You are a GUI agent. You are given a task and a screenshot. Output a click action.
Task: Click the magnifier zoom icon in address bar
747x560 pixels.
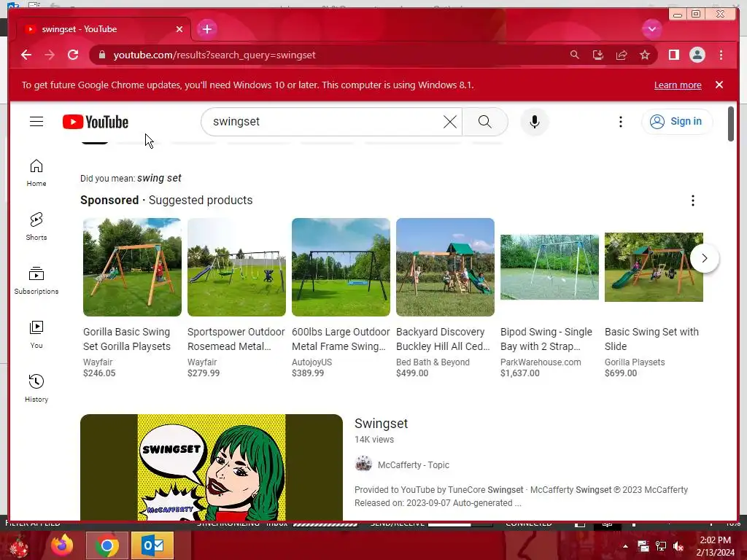coord(575,55)
